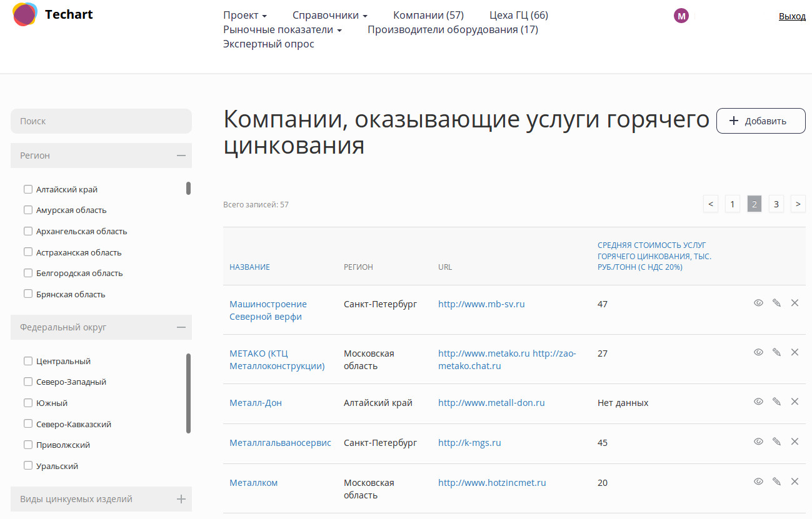Edit the Машиностроение Северной верфи row
Viewport: 812px width, 519px height.
[x=776, y=303]
